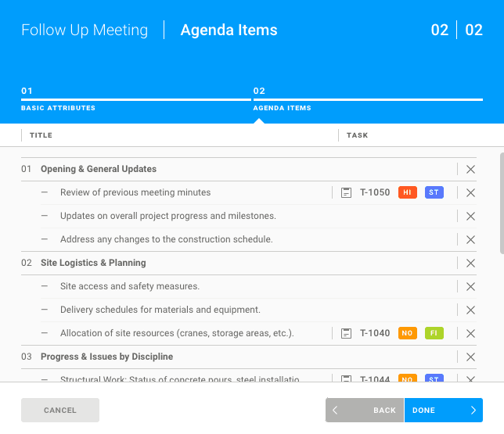
Task: Open task icon next to T-1040
Action: click(x=347, y=333)
